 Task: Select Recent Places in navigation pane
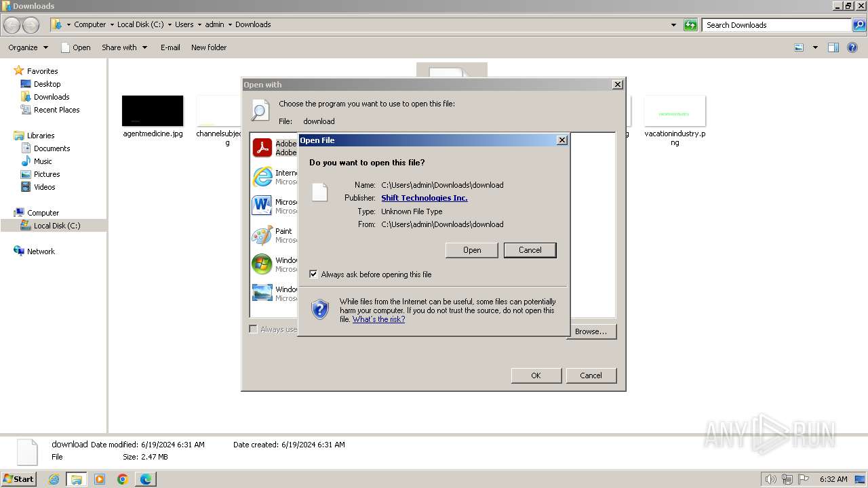56,110
